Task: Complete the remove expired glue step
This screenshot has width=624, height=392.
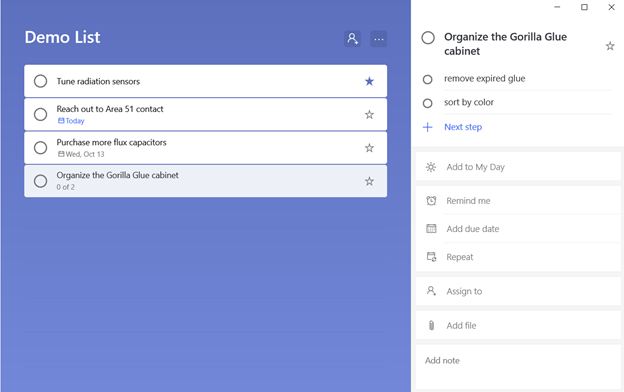Action: [427, 79]
